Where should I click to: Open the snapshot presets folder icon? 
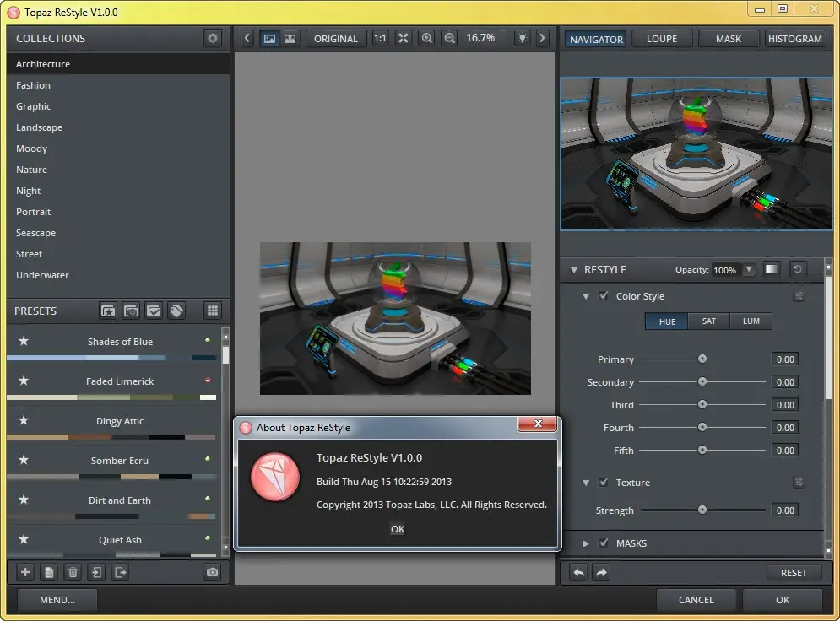coord(131,310)
